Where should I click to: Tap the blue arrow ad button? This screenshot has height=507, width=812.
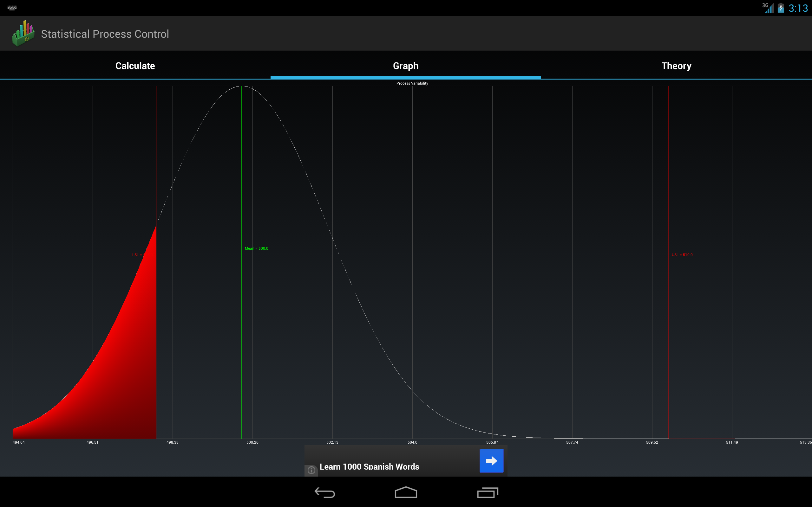491,461
